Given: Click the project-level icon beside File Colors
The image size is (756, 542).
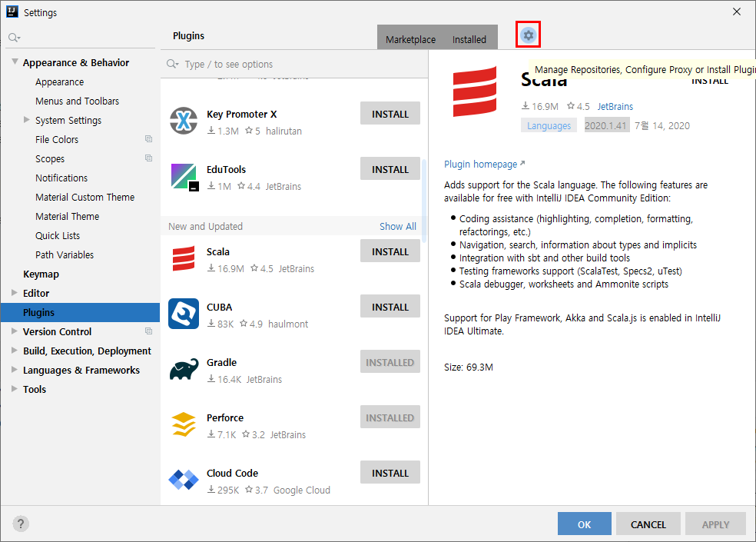Looking at the screenshot, I should coord(148,139).
